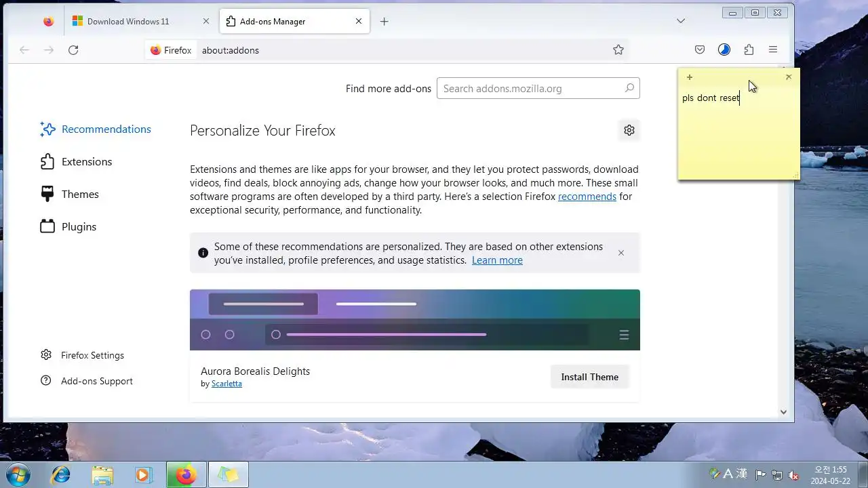Screen dimensions: 868x488
Task: Open a new tab
Action: (384, 21)
